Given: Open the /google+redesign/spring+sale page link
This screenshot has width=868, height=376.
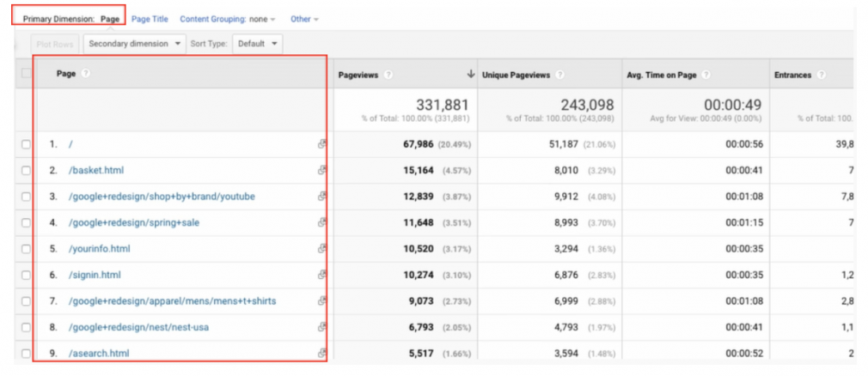Looking at the screenshot, I should click(134, 223).
